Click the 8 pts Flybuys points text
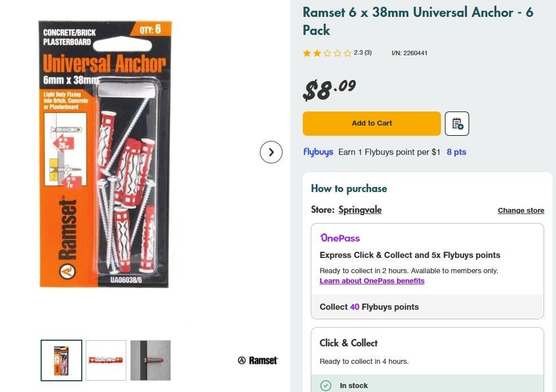Viewport: 556px width, 392px height. point(456,152)
